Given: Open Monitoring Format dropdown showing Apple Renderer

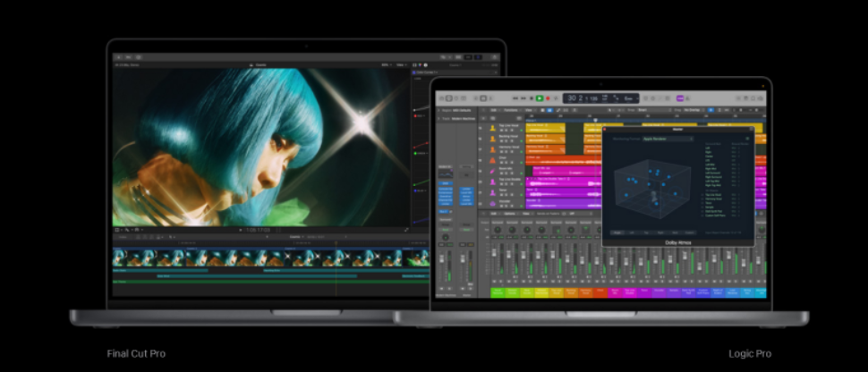Looking at the screenshot, I should [x=667, y=139].
